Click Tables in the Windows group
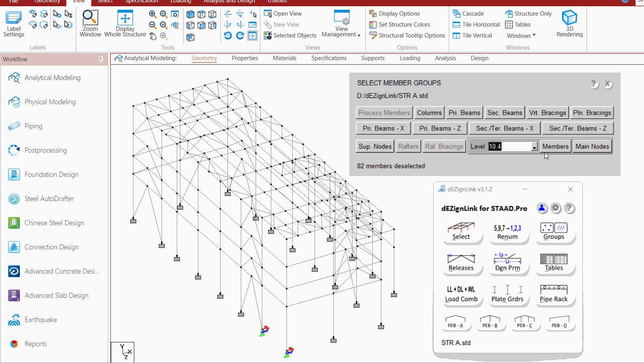 pos(518,25)
